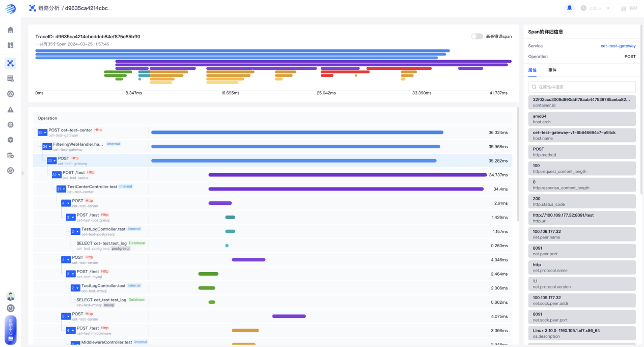Open the alert warning triangle icon
Screen dimensions: 644x347
pyautogui.click(x=10, y=110)
